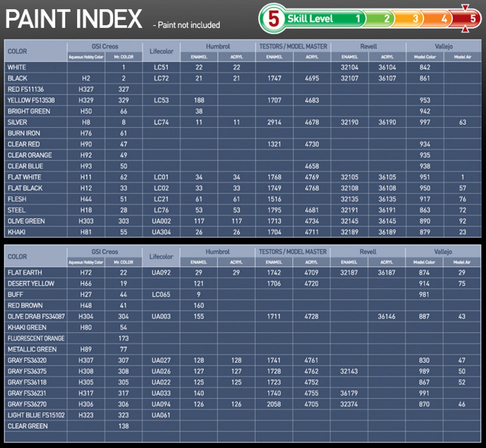
Task: Click the CLEAR BLUE color name
Action: [25, 166]
